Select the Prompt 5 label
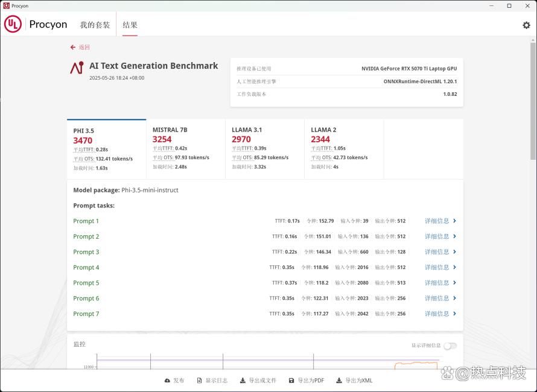 [86, 283]
